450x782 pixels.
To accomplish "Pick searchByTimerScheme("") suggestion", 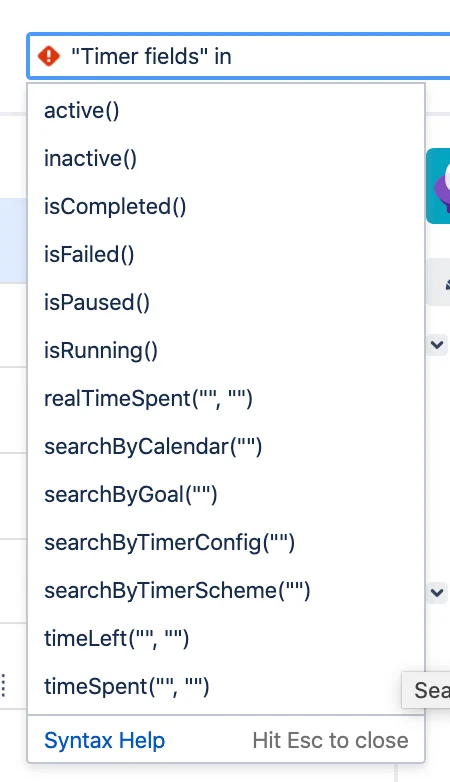I will coord(226,590).
